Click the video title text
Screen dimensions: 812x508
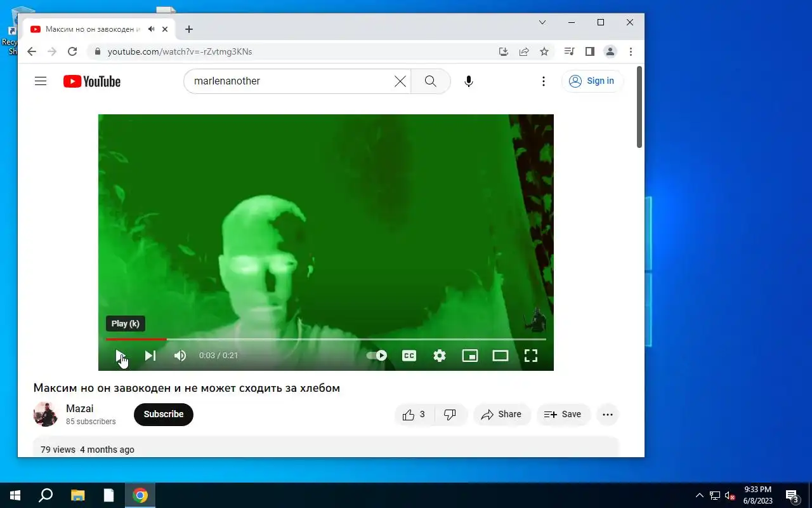tap(187, 388)
